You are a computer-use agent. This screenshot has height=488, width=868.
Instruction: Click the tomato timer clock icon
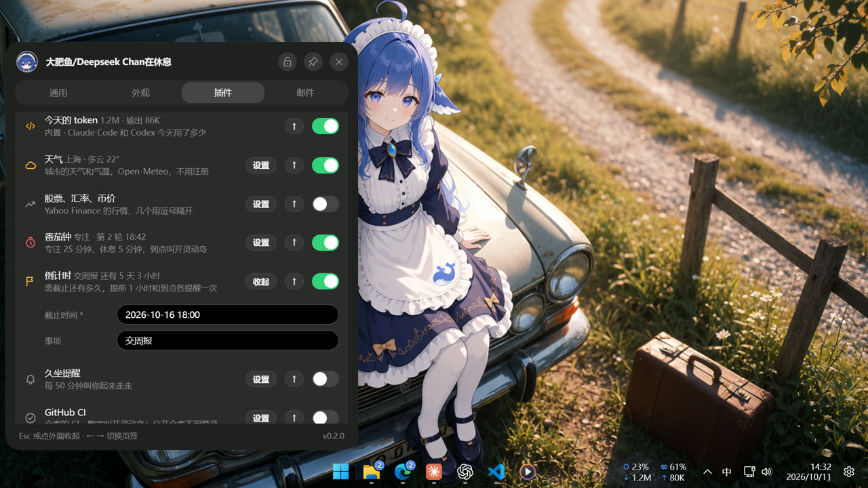coord(31,243)
